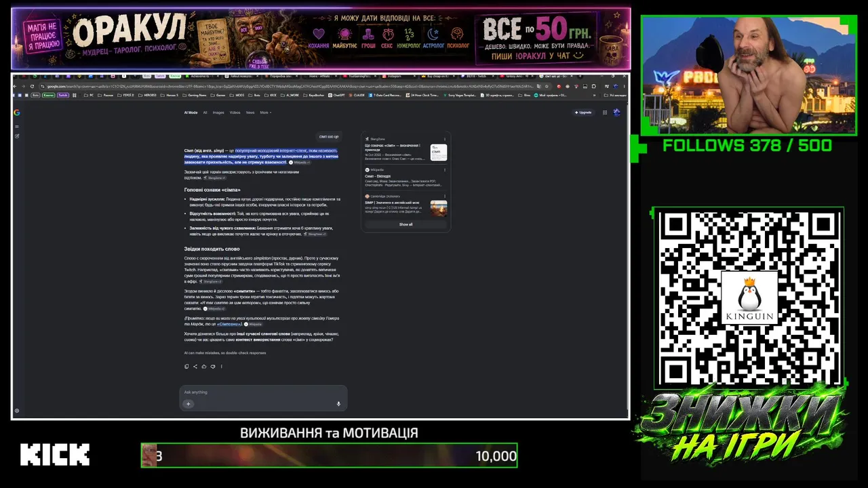Open the Videos search tab
This screenshot has width=868, height=488.
[x=235, y=113]
